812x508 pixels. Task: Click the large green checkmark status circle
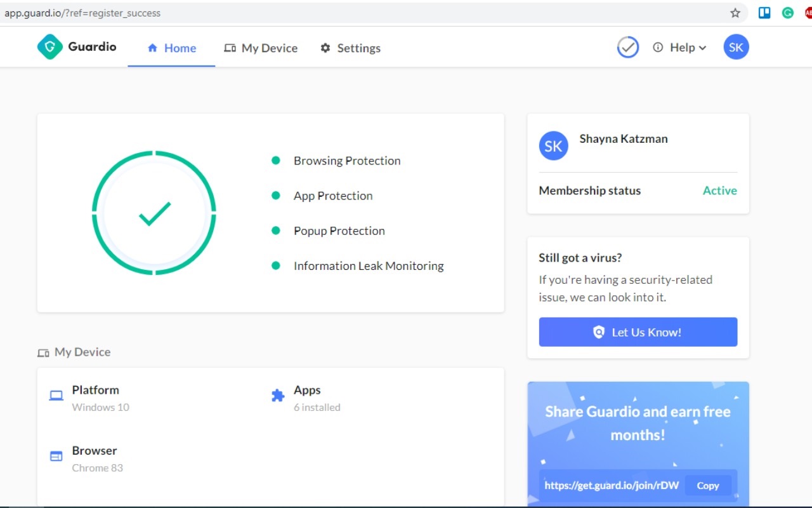tap(154, 213)
